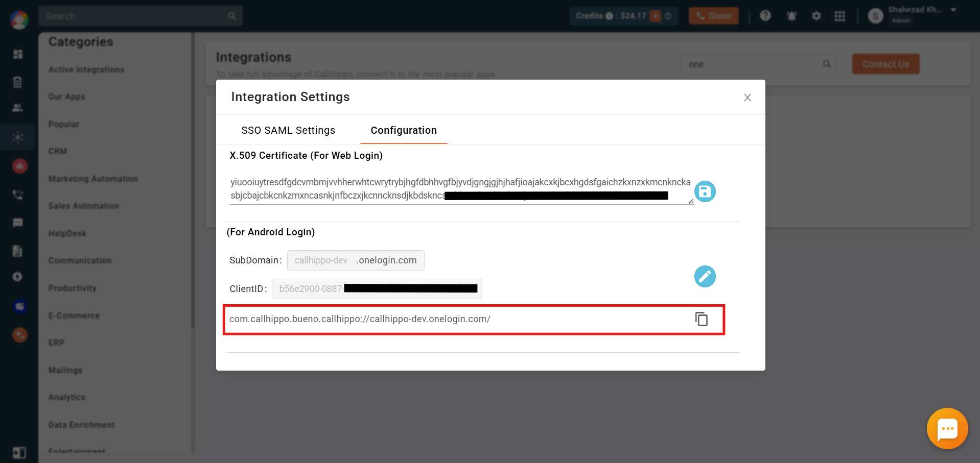Open the dashboard icon in left sidebar
The height and width of the screenshot is (463, 980).
click(x=18, y=54)
